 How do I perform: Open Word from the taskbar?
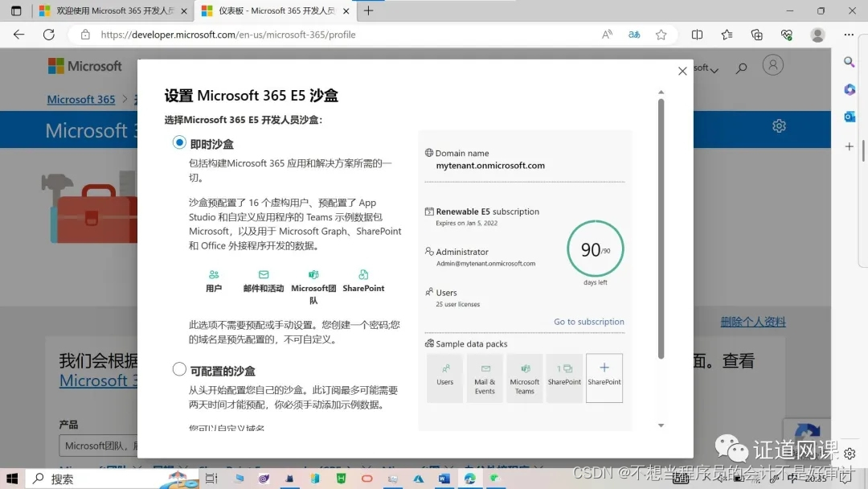tap(444, 479)
